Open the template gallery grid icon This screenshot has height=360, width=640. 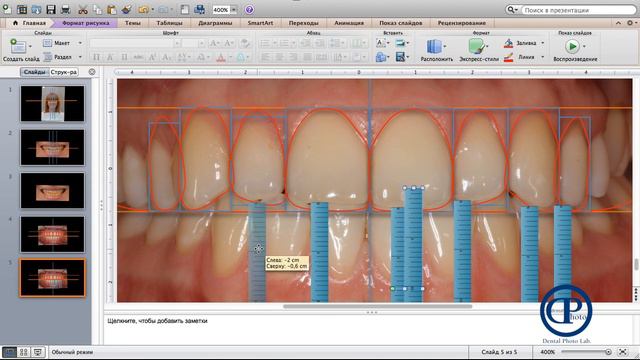pyautogui.click(x=22, y=9)
